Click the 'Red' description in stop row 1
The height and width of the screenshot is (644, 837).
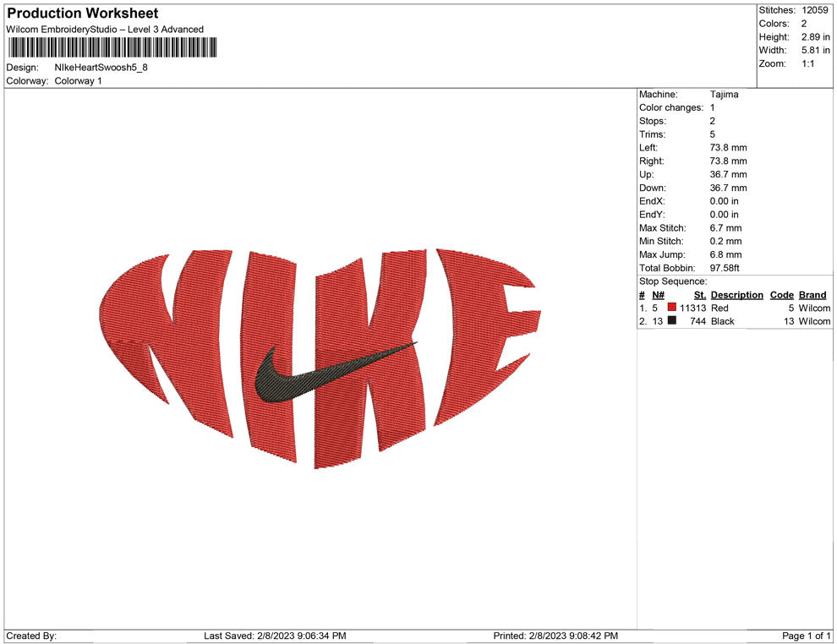pyautogui.click(x=719, y=308)
